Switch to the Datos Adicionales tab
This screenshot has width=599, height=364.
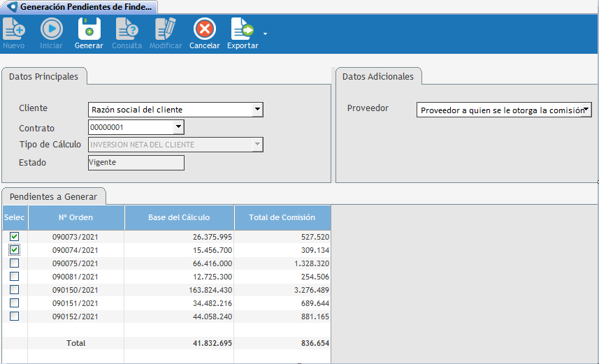378,77
